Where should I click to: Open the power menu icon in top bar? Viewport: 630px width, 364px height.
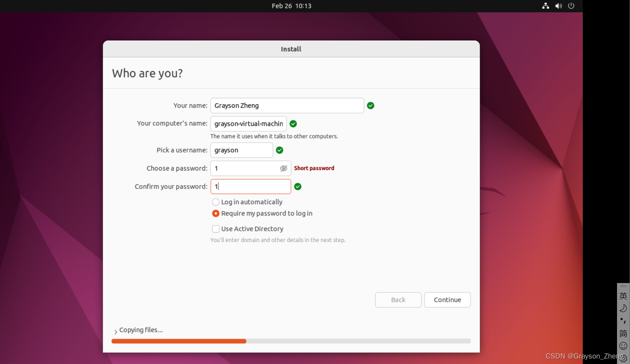point(571,6)
